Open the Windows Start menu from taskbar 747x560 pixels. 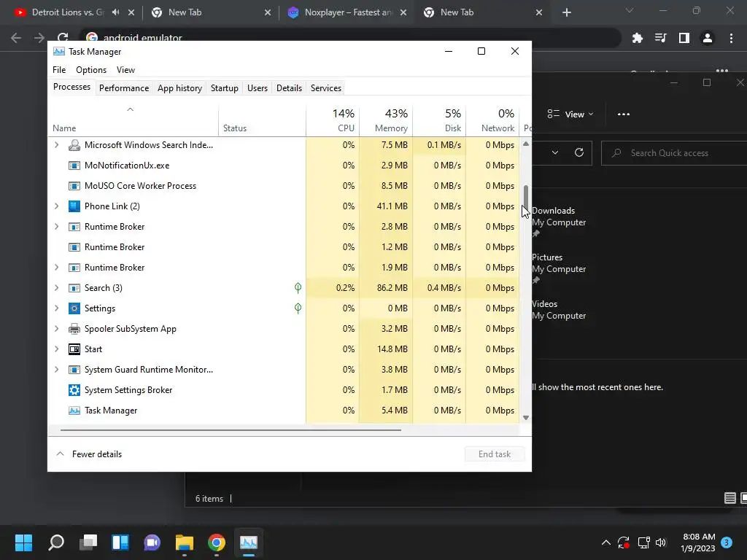point(23,542)
